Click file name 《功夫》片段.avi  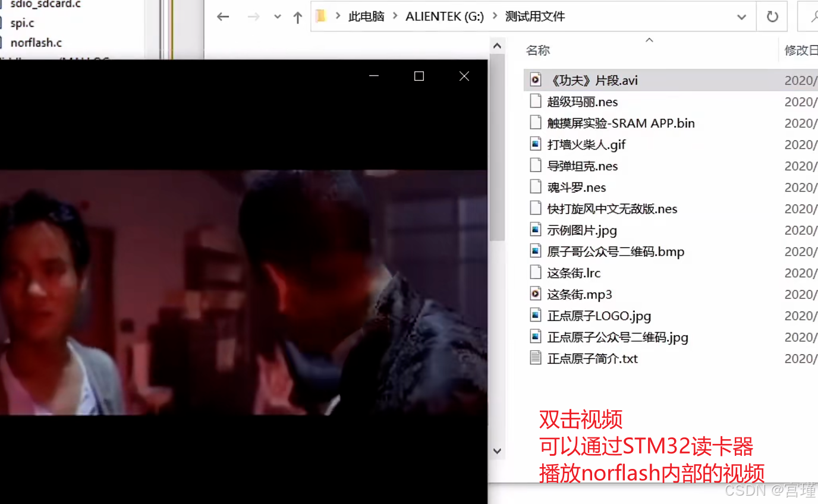coord(593,80)
